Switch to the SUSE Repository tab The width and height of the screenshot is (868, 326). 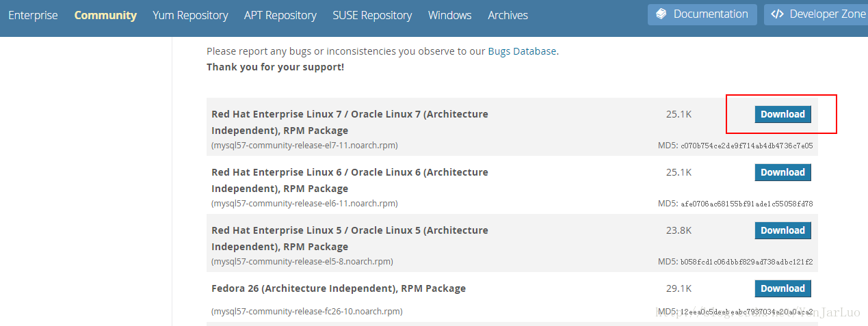point(372,15)
